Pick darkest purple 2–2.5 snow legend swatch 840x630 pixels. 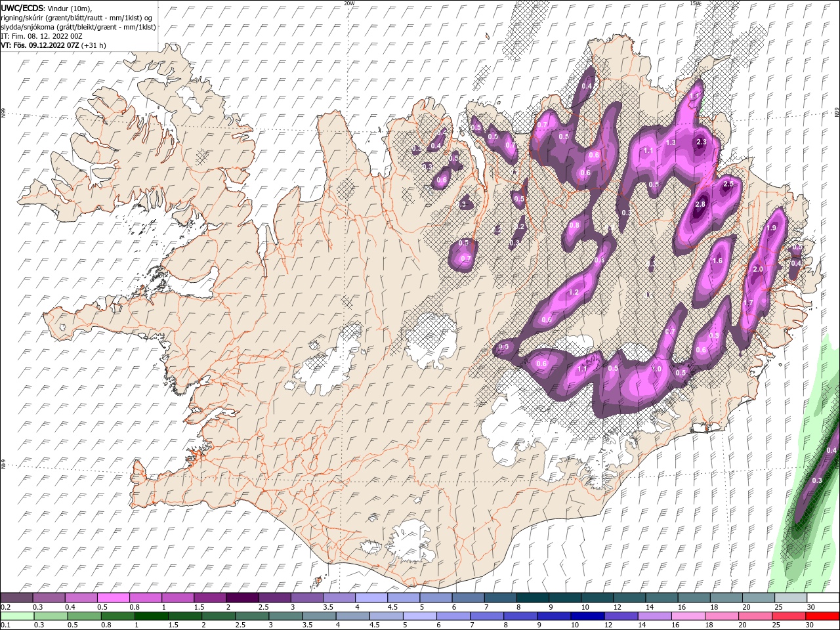(241, 598)
